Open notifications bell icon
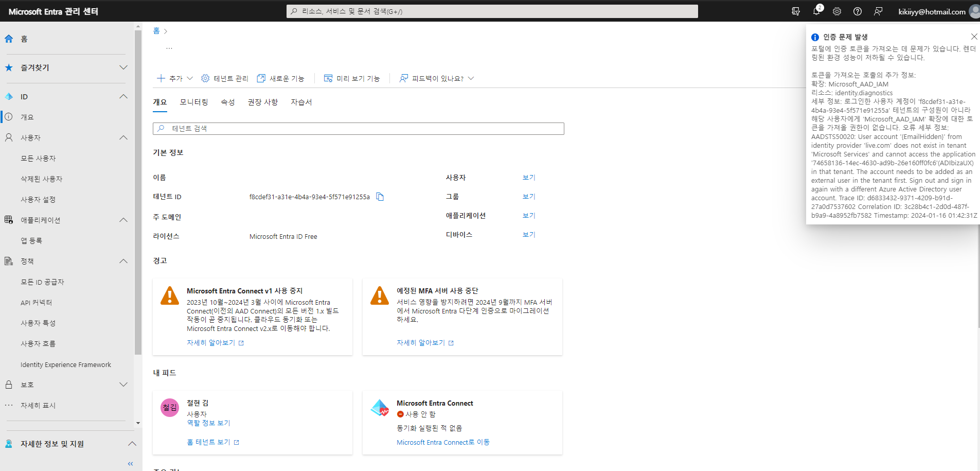Viewport: 980px width, 471px height. click(816, 11)
